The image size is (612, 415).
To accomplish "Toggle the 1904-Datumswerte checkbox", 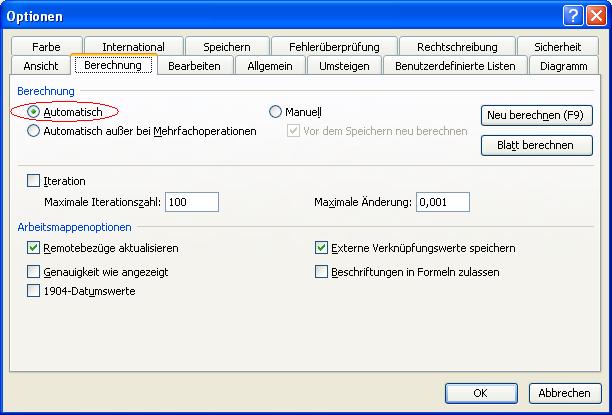I will click(34, 291).
